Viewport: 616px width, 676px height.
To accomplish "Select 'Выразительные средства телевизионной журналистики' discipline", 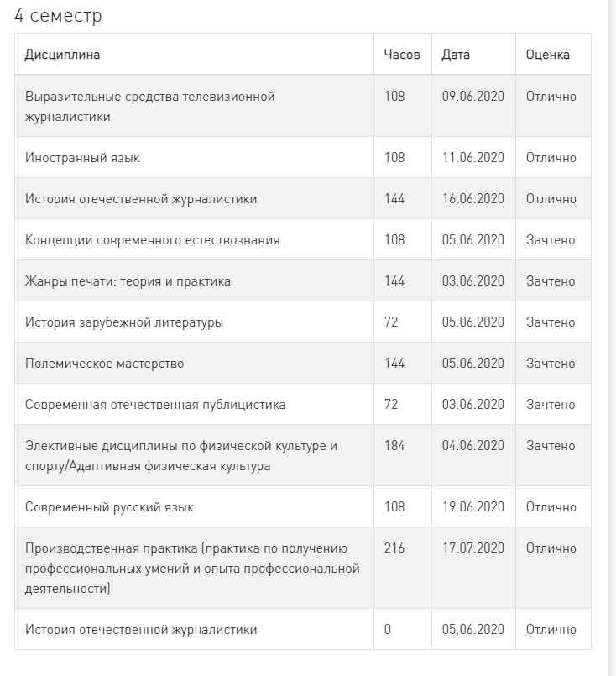I will (x=150, y=107).
